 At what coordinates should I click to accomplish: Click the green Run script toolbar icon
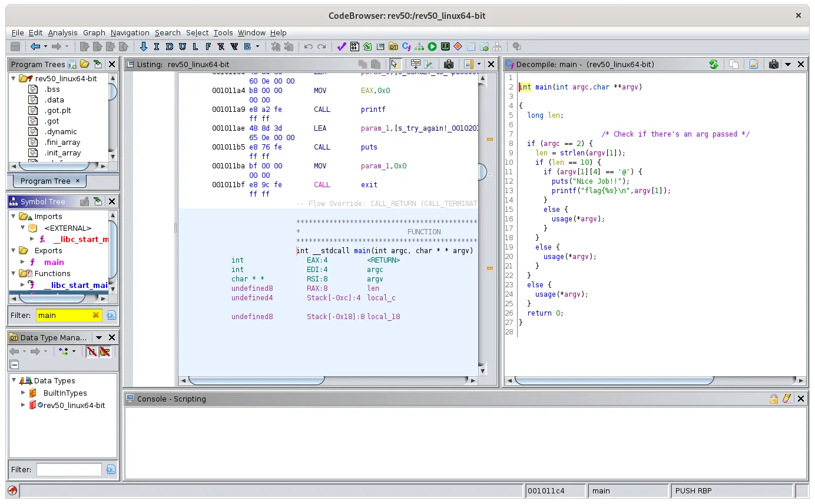tap(432, 47)
